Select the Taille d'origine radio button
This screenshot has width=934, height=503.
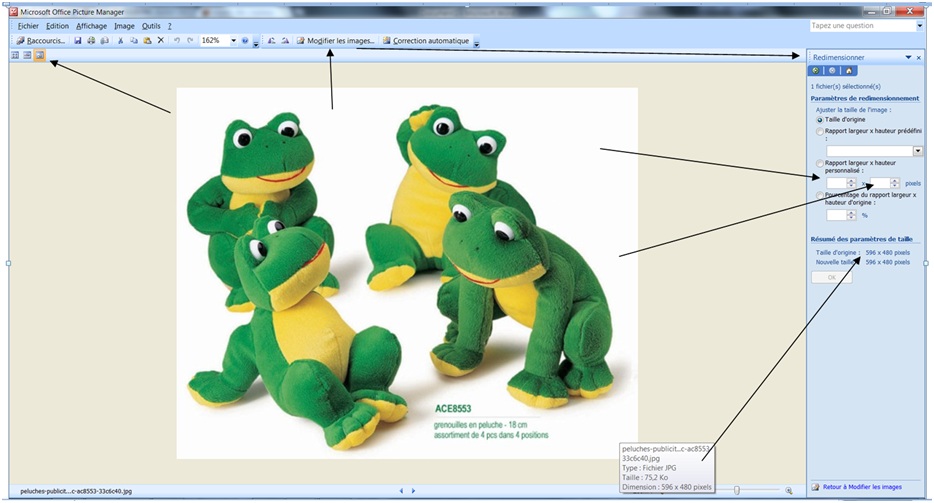pos(820,120)
